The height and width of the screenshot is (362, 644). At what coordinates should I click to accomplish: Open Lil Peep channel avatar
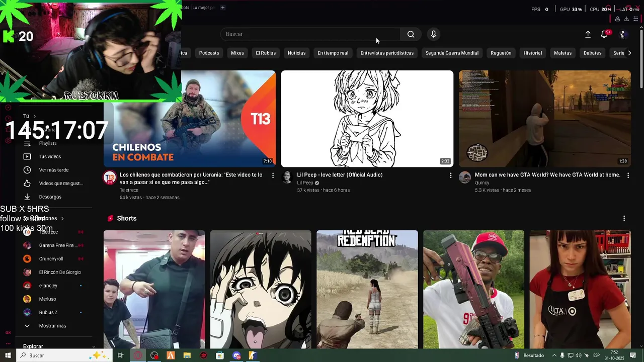pyautogui.click(x=287, y=177)
